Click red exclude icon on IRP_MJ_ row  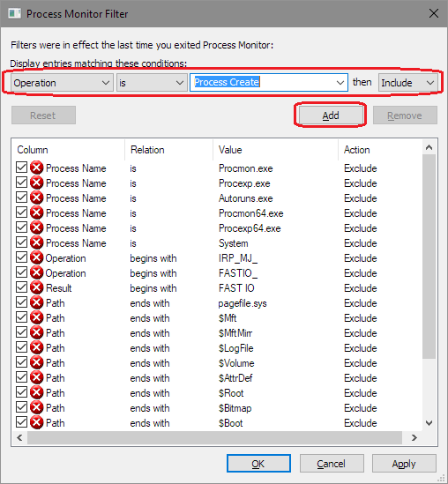pyautogui.click(x=36, y=258)
